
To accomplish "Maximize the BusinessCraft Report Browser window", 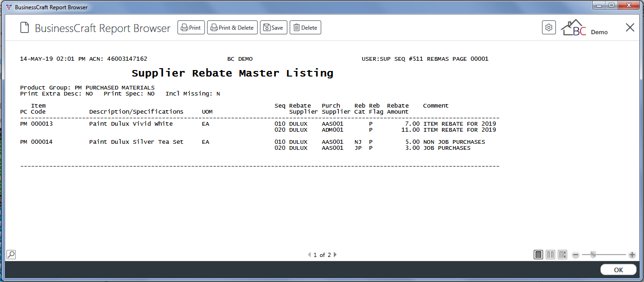I will tap(612, 5).
